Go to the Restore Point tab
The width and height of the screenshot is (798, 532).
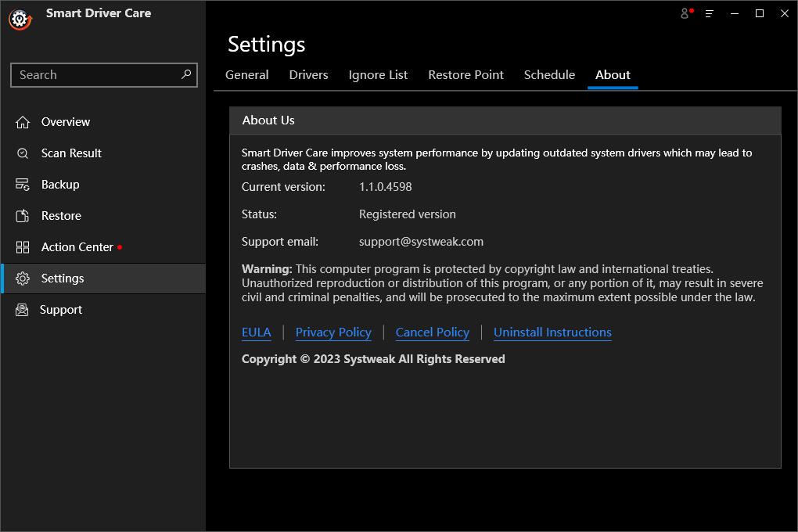(465, 75)
